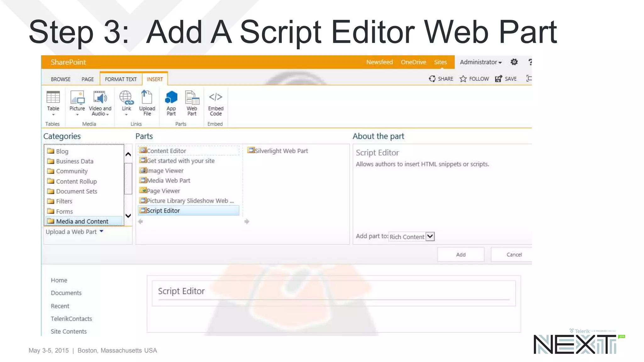The height and width of the screenshot is (362, 644).
Task: Open Documents in left navigation
Action: coord(66,293)
